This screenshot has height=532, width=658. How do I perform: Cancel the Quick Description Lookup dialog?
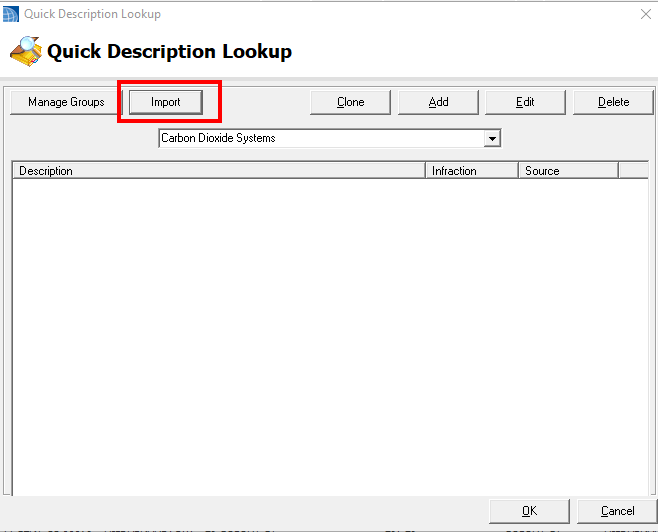617,511
